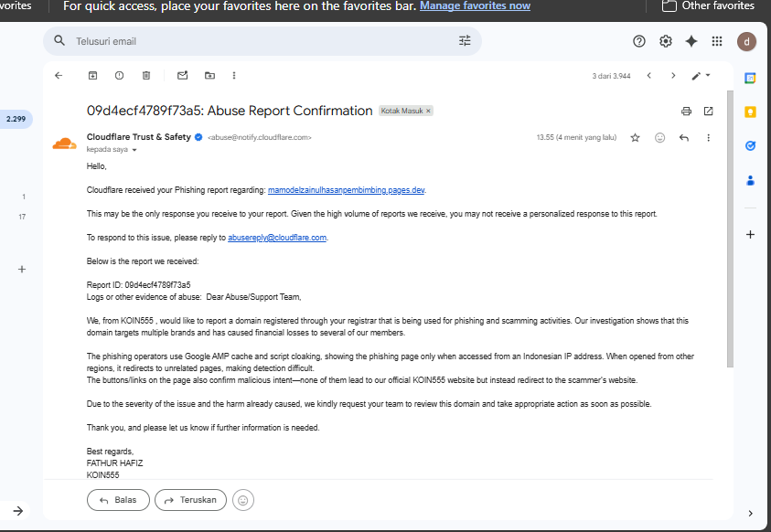Click the Manage favorites now link
771x532 pixels.
click(475, 5)
